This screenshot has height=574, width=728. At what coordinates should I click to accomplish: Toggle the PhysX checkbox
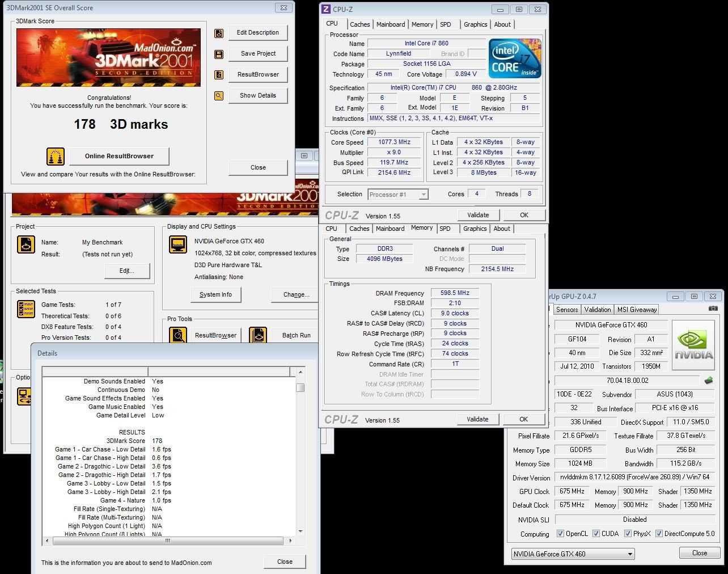click(628, 534)
